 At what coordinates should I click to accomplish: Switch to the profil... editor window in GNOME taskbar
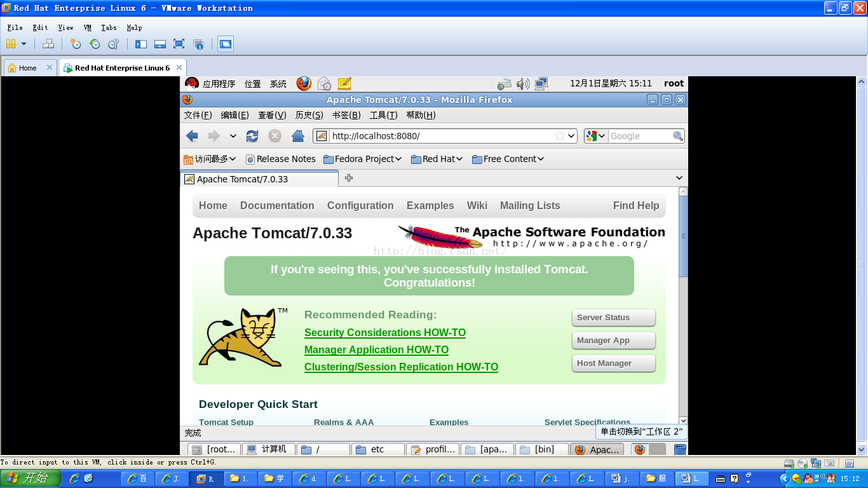pyautogui.click(x=433, y=449)
